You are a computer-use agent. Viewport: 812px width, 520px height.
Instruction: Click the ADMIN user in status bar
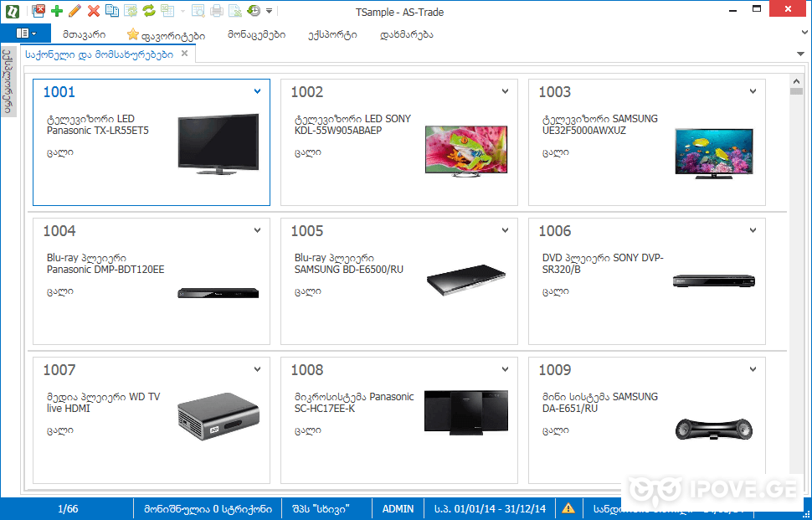click(x=398, y=509)
